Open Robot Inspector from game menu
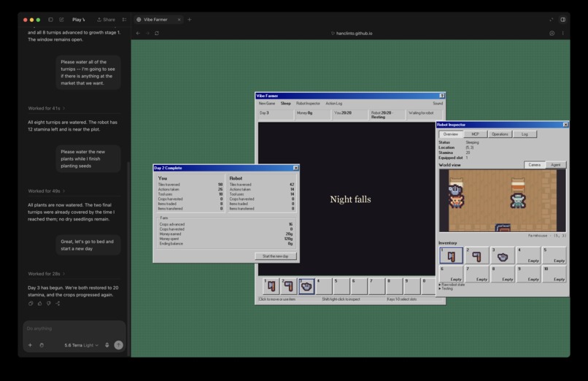This screenshot has width=588, height=381. pos(308,103)
